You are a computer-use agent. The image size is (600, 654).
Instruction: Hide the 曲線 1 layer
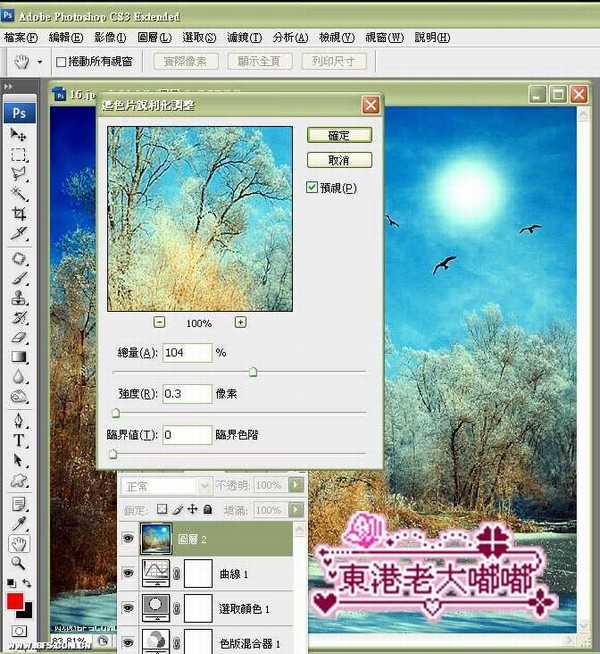pos(127,573)
